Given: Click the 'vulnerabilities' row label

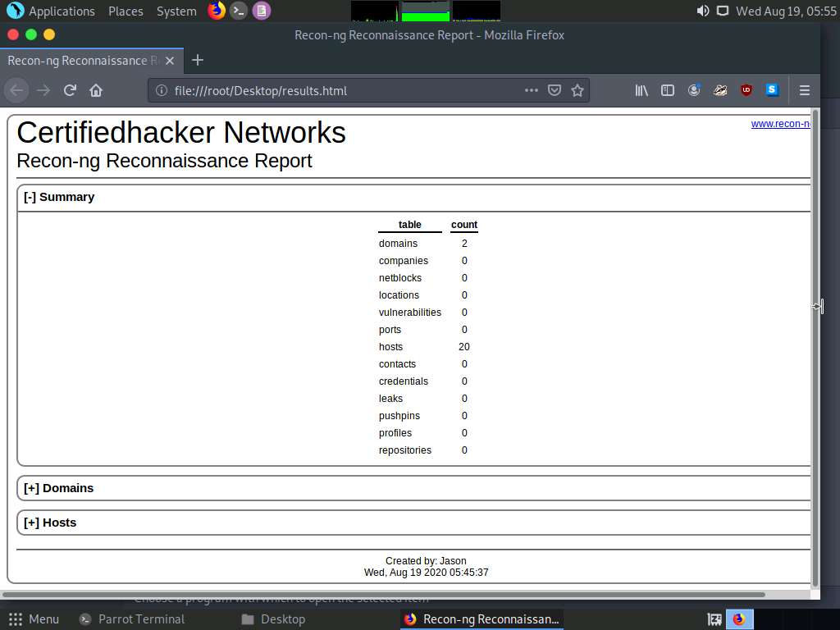Looking at the screenshot, I should [410, 313].
